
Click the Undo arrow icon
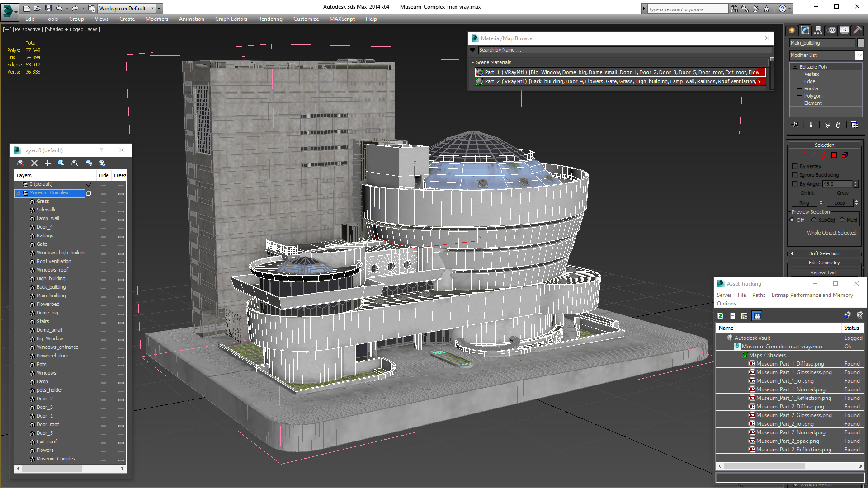point(59,8)
